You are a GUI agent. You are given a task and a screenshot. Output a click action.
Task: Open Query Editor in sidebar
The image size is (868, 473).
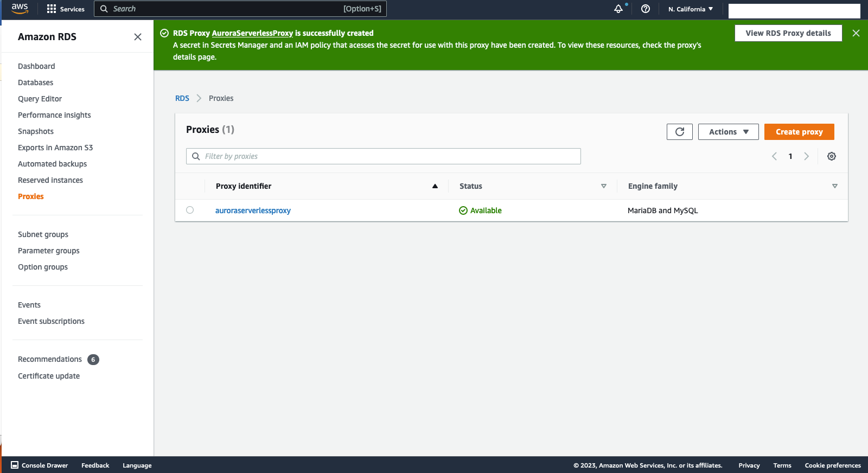tap(40, 99)
